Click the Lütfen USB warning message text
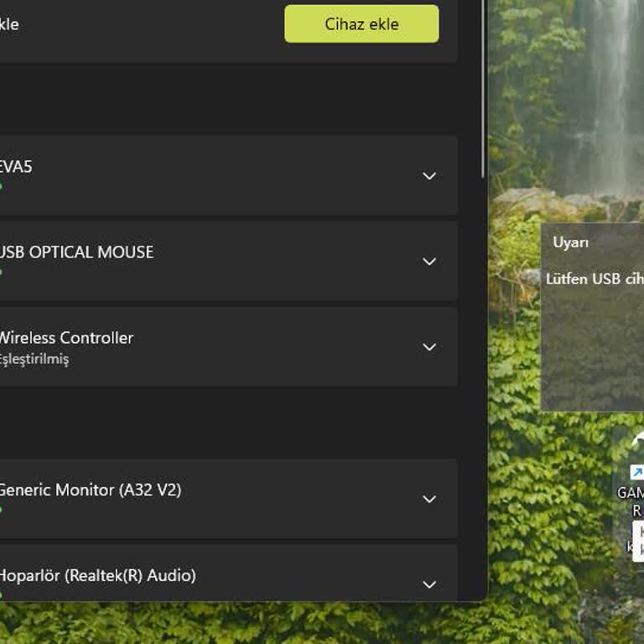The width and height of the screenshot is (644, 644). click(x=595, y=278)
